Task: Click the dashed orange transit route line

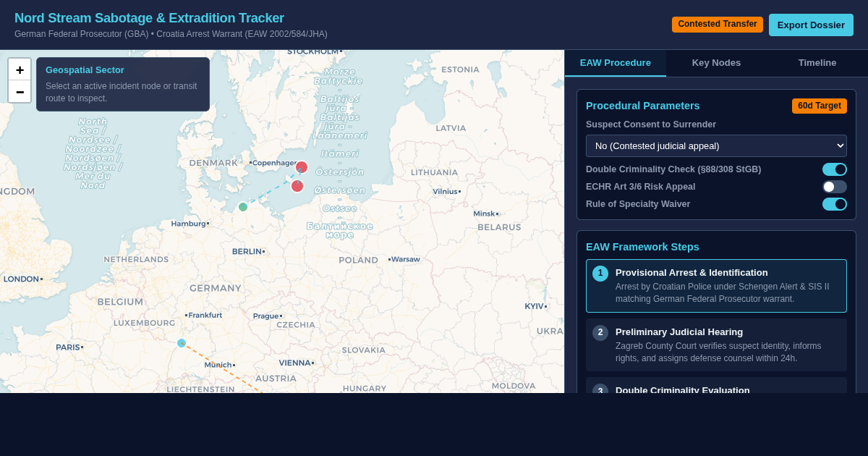Action: coord(222,368)
